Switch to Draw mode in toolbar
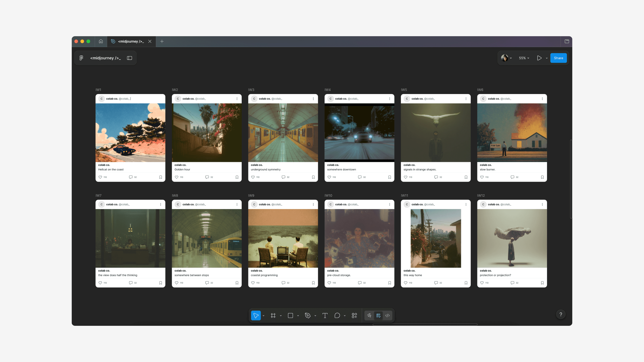The image size is (644, 362). [x=369, y=316]
